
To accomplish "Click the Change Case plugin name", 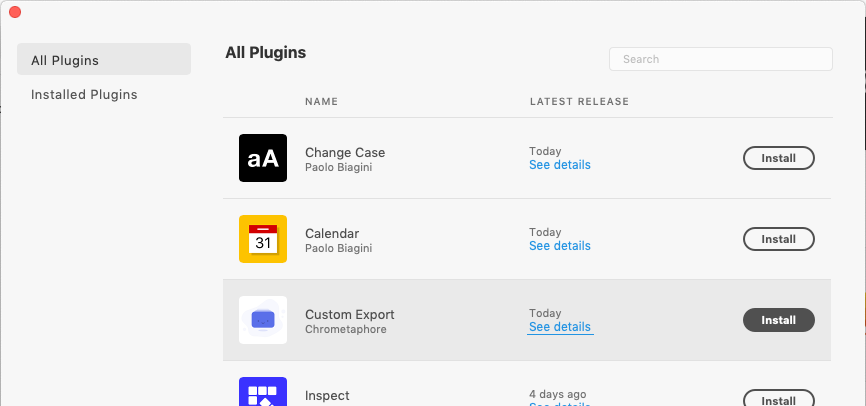I will pyautogui.click(x=345, y=153).
